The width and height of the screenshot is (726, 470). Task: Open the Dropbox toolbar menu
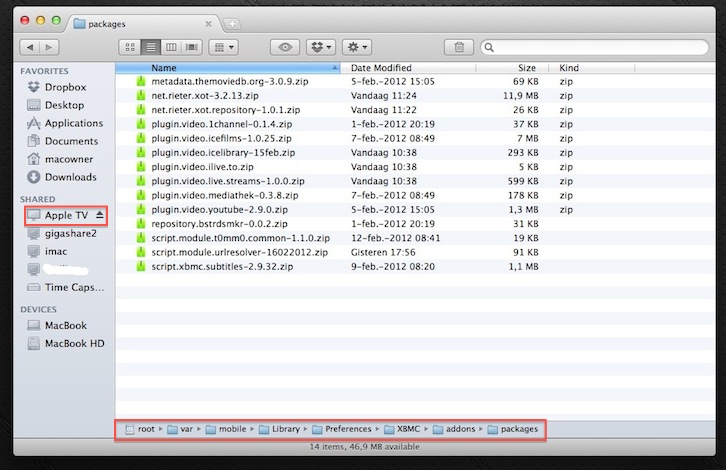321,47
